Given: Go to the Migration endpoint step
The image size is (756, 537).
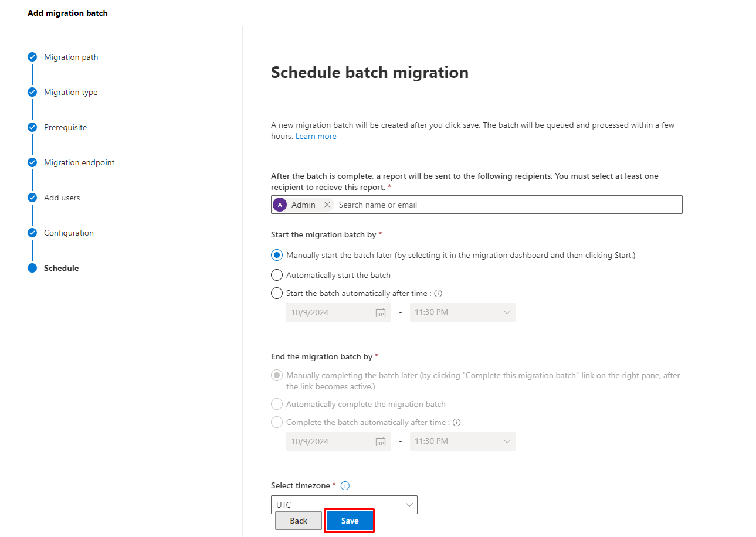Looking at the screenshot, I should [79, 162].
